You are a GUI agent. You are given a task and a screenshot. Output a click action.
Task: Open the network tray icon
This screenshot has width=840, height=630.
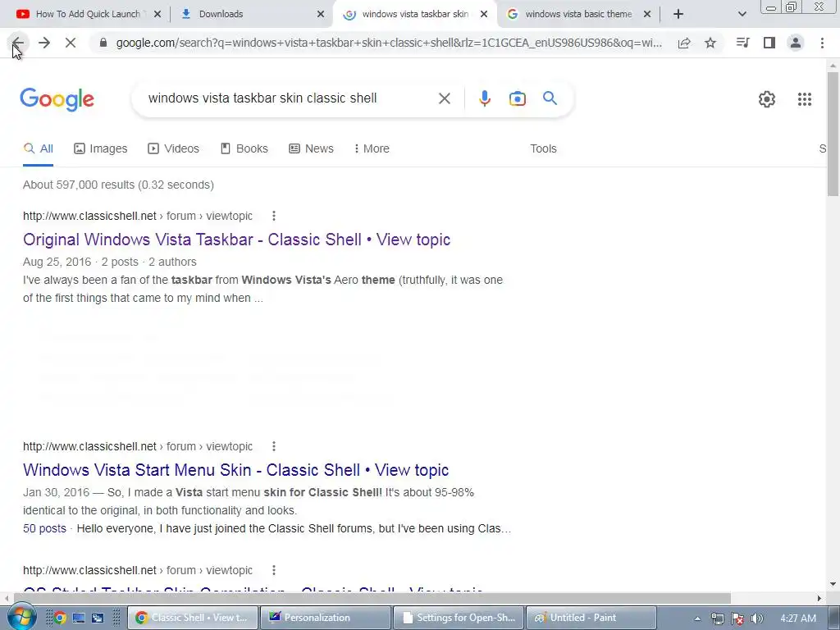pyautogui.click(x=717, y=619)
